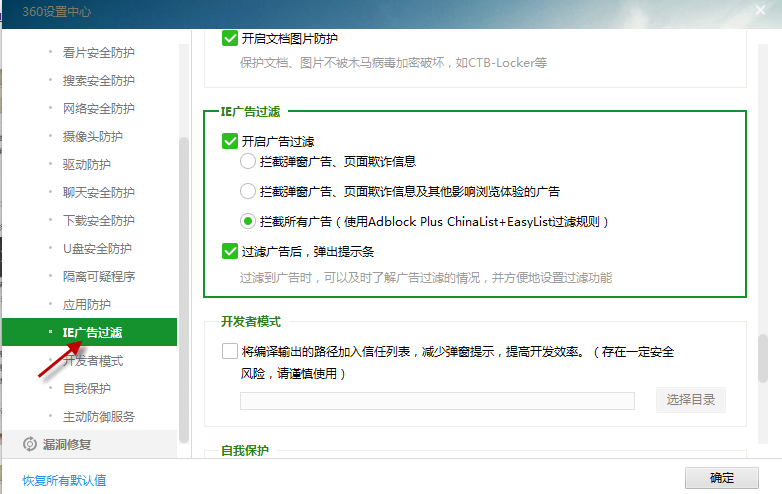Enable the 将编译输出的路径加入信任列表 checkbox
The width and height of the screenshot is (782, 494).
229,352
